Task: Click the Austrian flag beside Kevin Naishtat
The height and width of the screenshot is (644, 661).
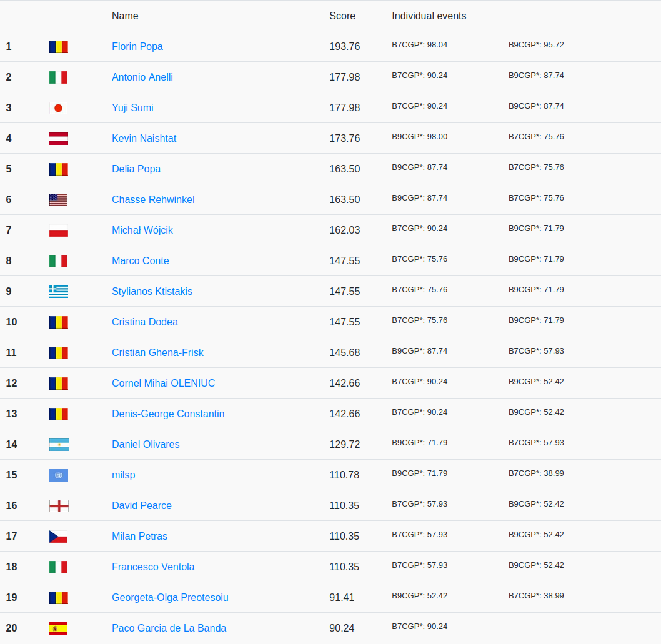Action: (58, 139)
